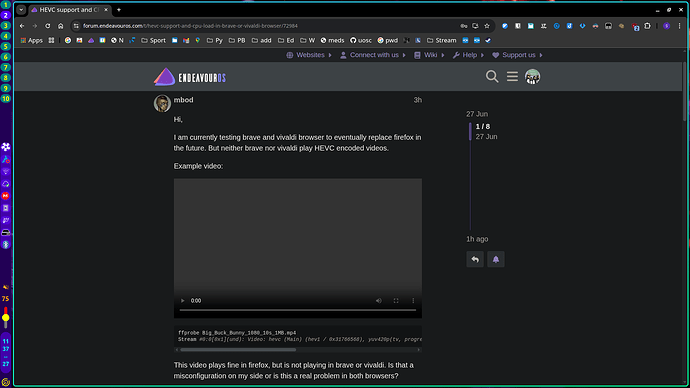Screen dimensions: 690x388
Task: Open the Wiki menu item
Action: pyautogui.click(x=429, y=55)
